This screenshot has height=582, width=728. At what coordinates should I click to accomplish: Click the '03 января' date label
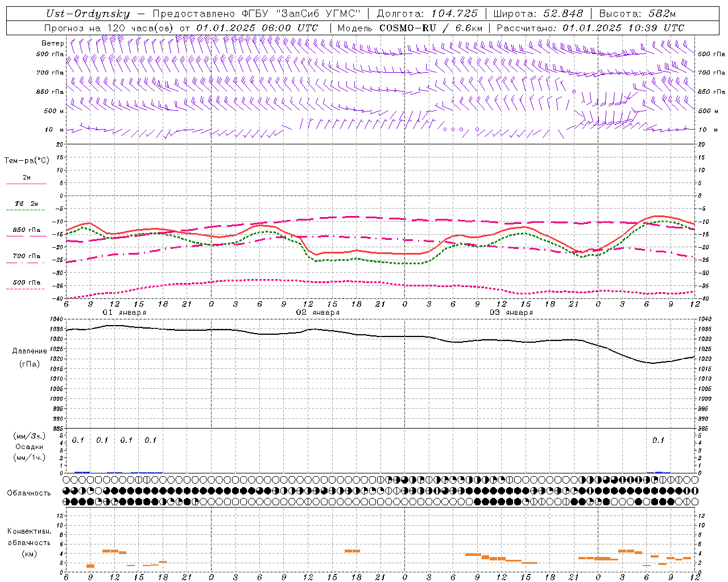(x=511, y=313)
